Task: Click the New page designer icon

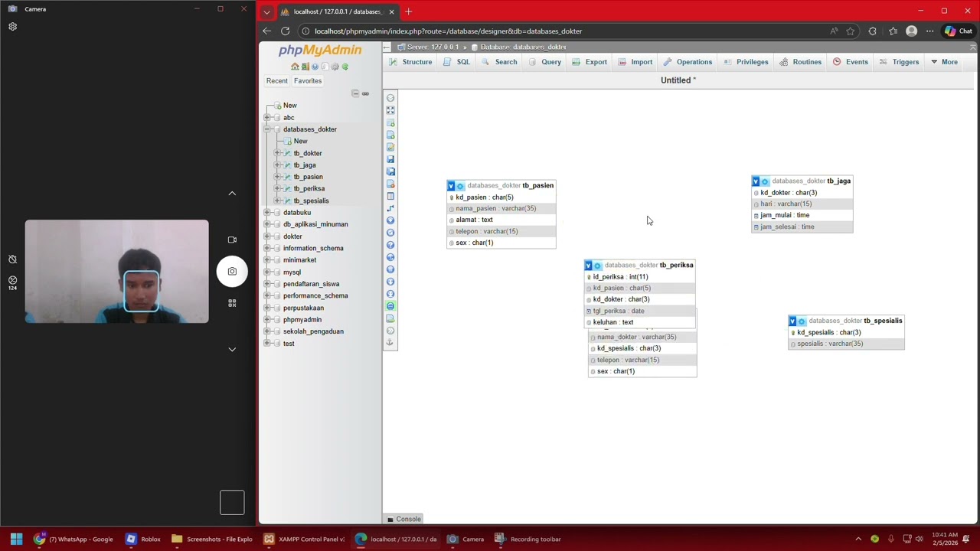Action: pyautogui.click(x=390, y=135)
